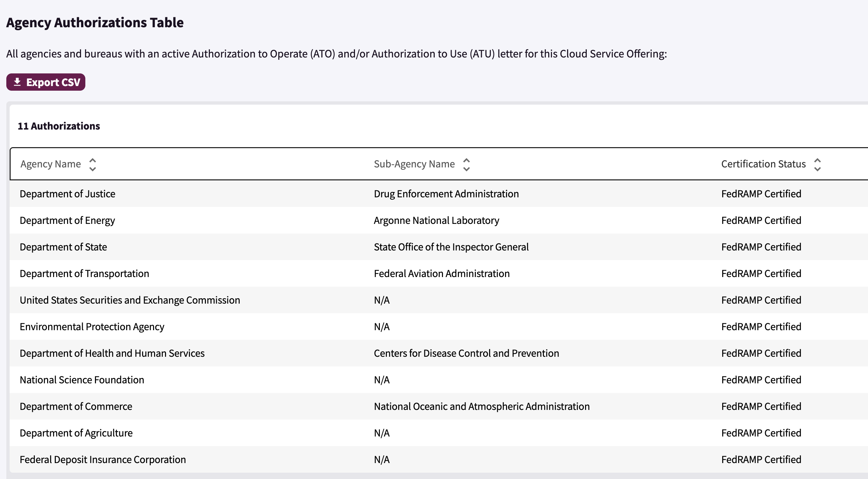The width and height of the screenshot is (868, 479).
Task: Click FedRAMP Certified in Health and Human Services row
Action: point(761,353)
